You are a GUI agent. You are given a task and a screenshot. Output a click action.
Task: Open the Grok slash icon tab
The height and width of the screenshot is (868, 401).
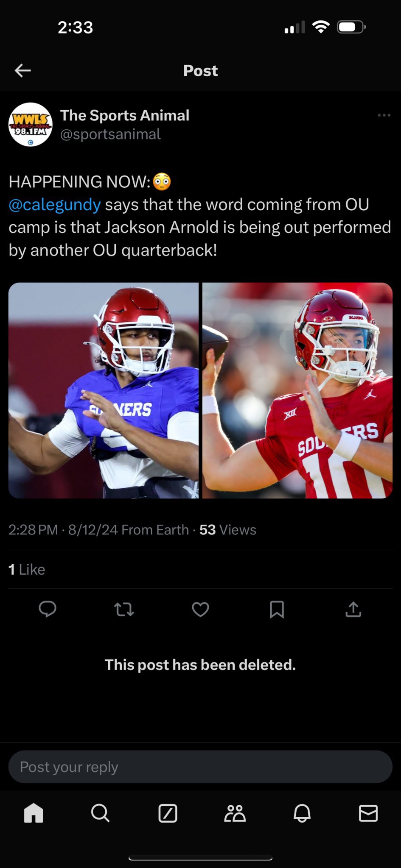click(168, 813)
